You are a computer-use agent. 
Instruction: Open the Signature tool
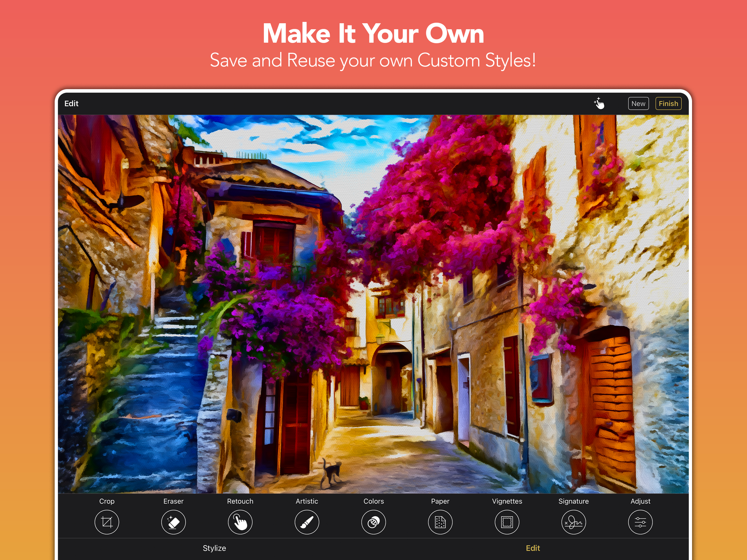click(573, 522)
